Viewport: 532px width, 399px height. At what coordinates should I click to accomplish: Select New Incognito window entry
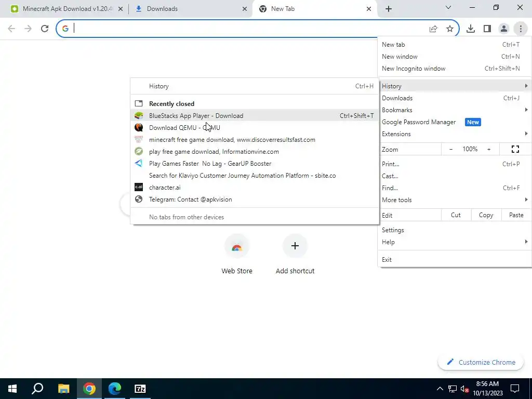[x=454, y=68]
